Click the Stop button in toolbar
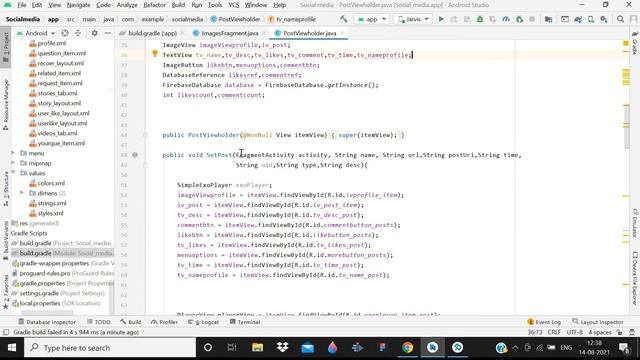Viewport: 640px width, 360px height. 532,19
